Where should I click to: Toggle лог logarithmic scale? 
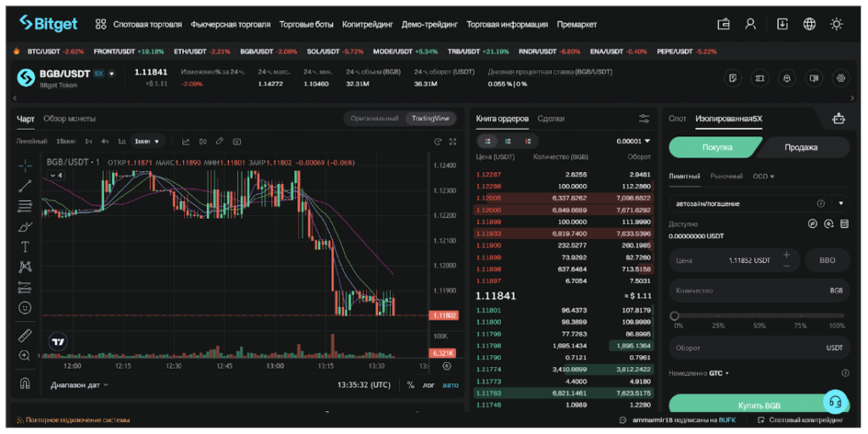tap(429, 385)
